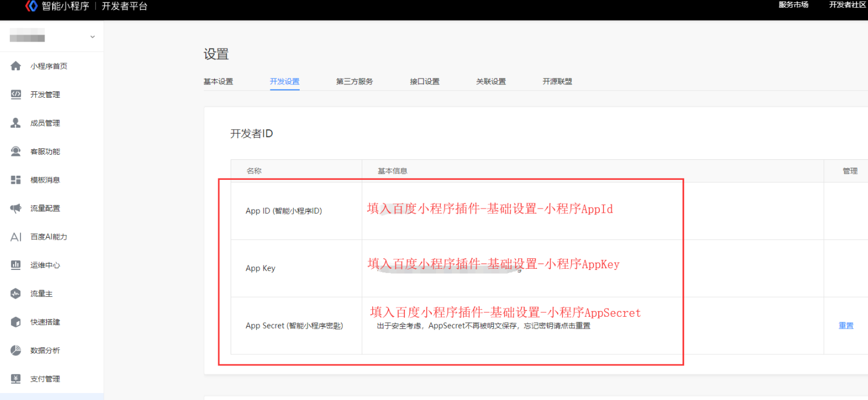
Task: Open the 第三方服务 tab
Action: pos(355,81)
